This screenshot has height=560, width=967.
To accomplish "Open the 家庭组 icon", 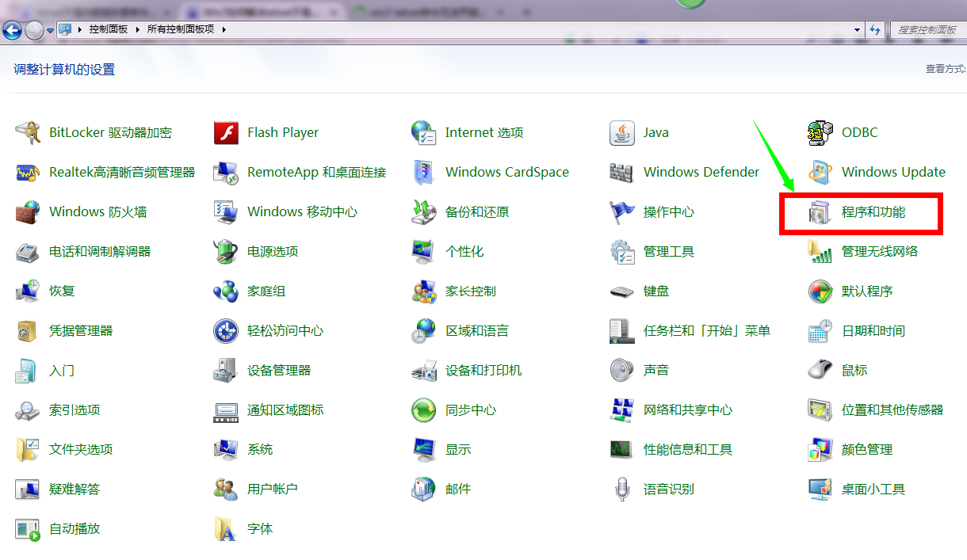I will coord(226,291).
